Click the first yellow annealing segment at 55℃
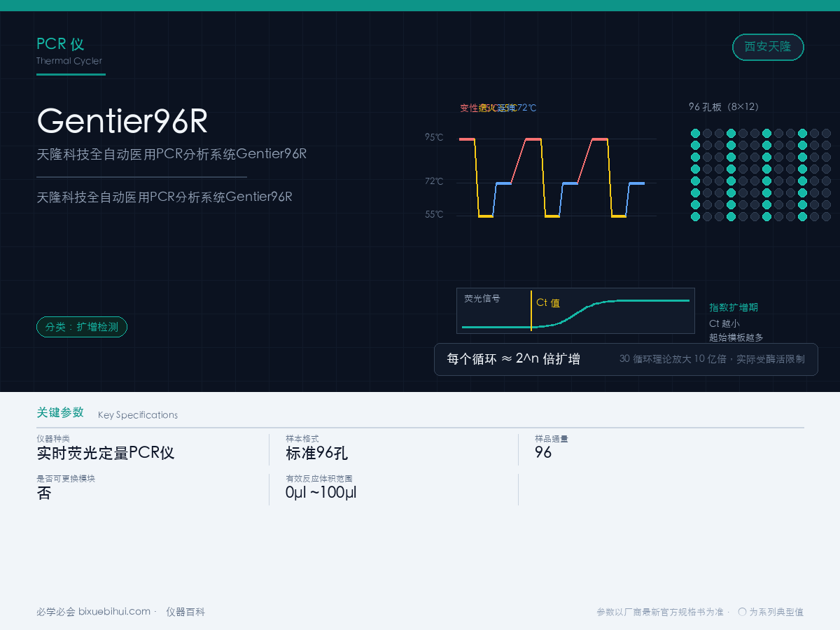Viewport: 840px width, 630px height. click(486, 216)
